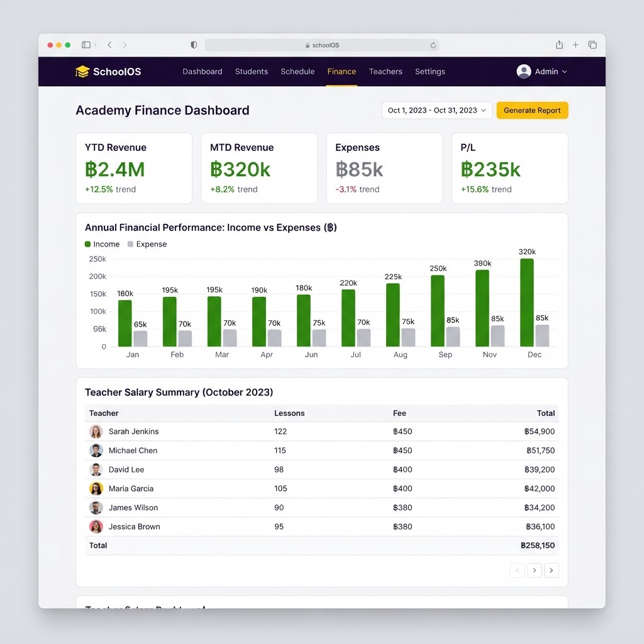Click the Michael Chen name
This screenshot has width=644, height=644.
point(133,450)
